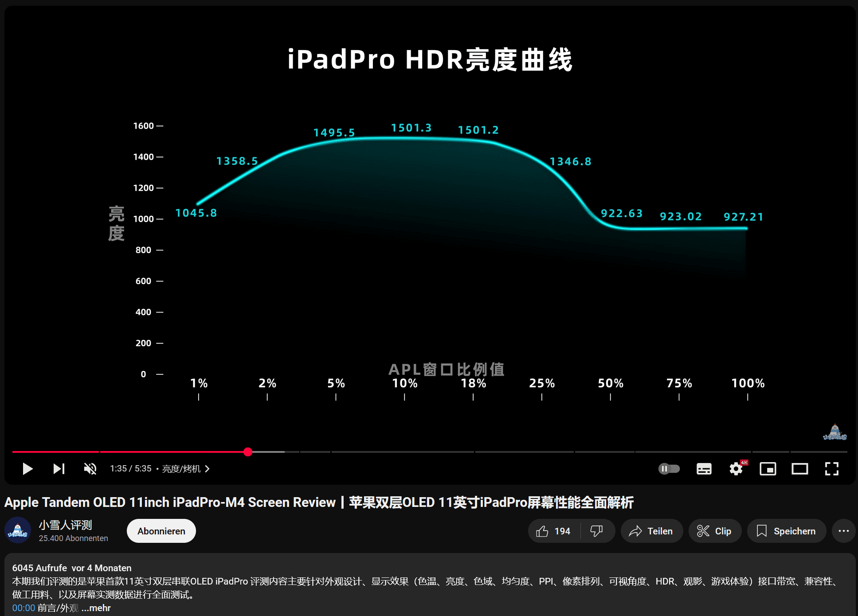Click the 100% axis label on chart
The width and height of the screenshot is (858, 616).
click(x=748, y=383)
